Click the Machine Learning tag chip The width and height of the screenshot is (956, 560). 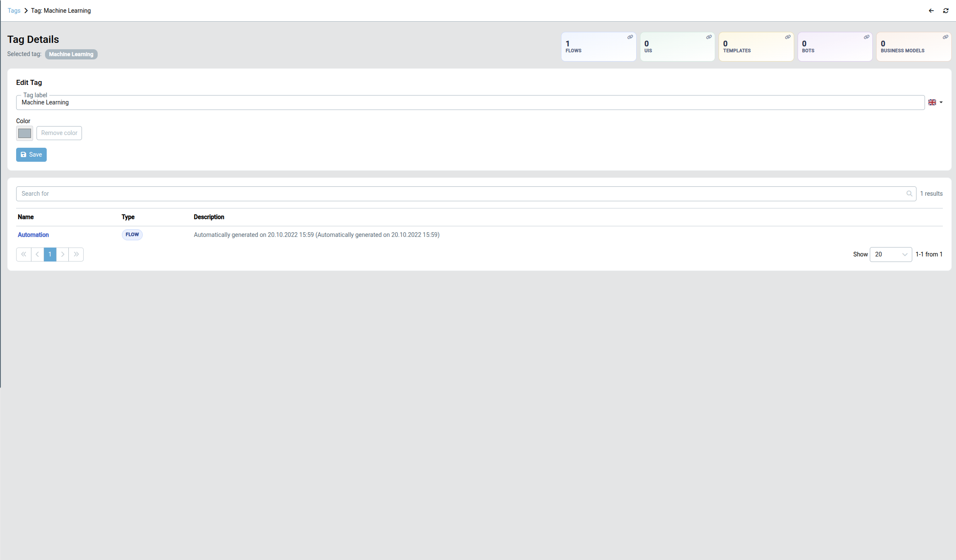coord(71,54)
